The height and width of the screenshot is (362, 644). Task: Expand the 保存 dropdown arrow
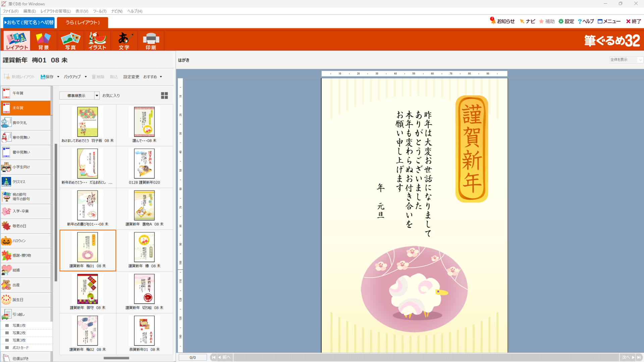(58, 77)
